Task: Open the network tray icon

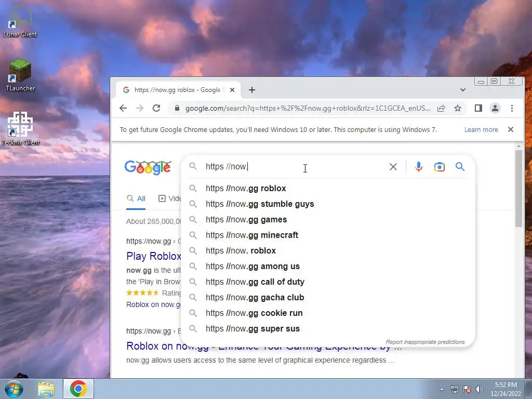Action: coord(455,389)
